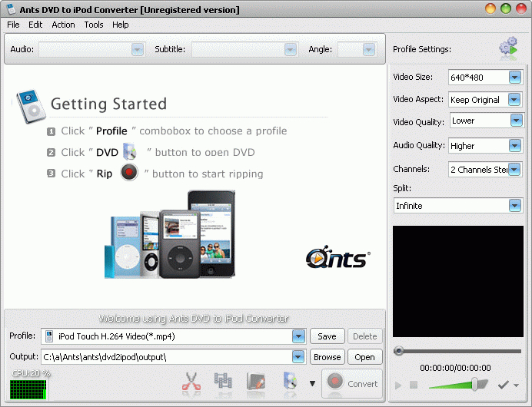Click the video effect edit icon
Viewport: 532px width, 407px height.
pyautogui.click(x=256, y=381)
